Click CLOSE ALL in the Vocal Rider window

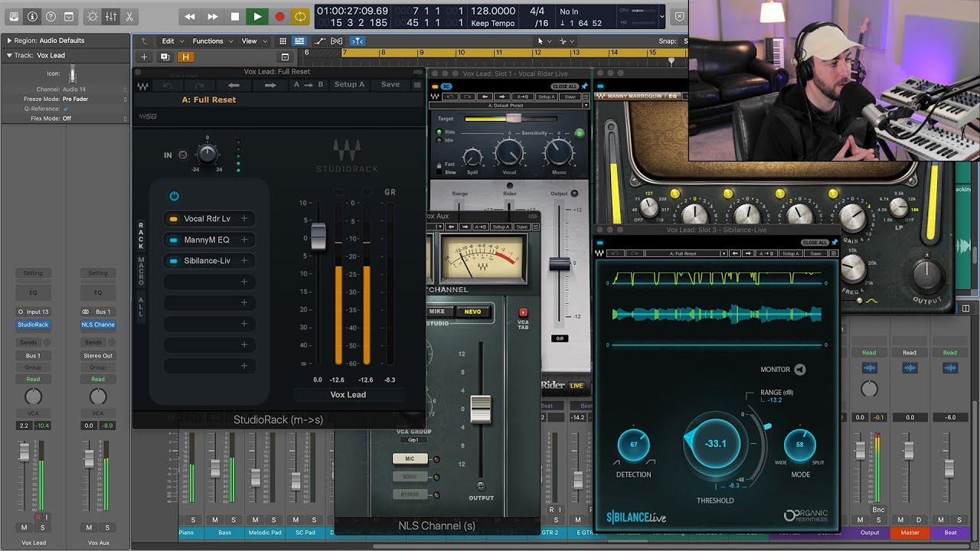click(565, 86)
